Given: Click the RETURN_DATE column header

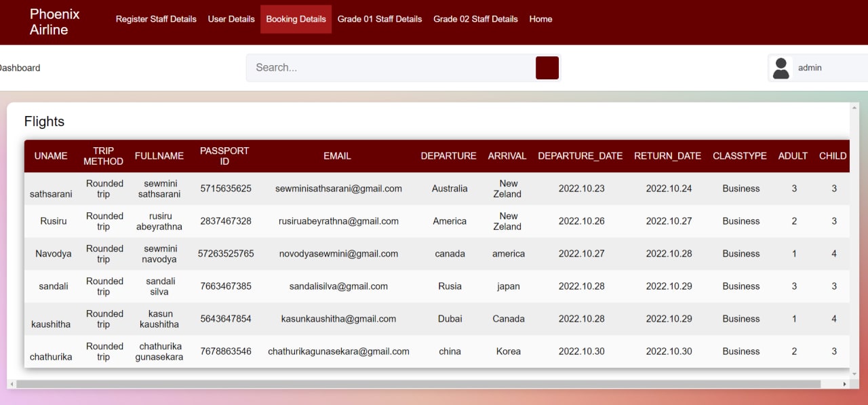Looking at the screenshot, I should pos(668,156).
